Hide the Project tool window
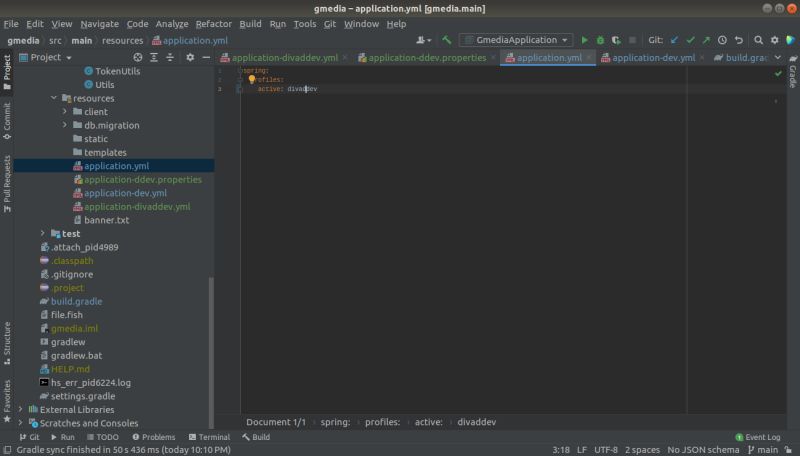This screenshot has width=800, height=456. (206, 58)
